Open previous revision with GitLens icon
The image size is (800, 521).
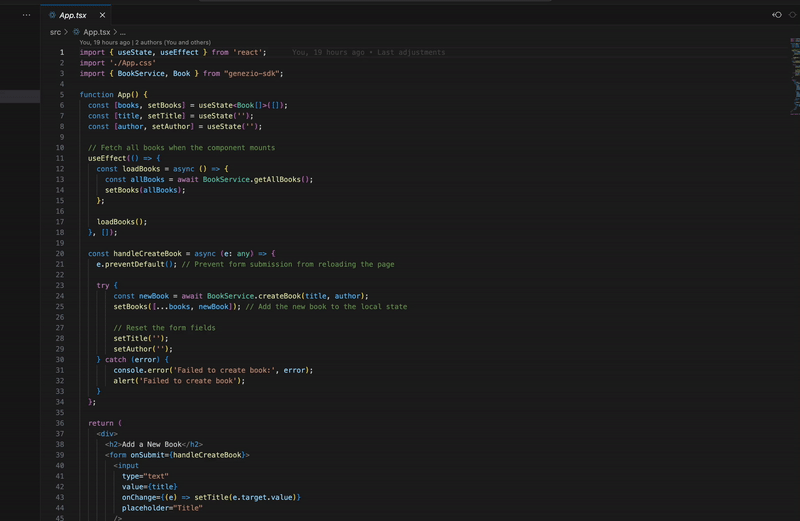click(x=777, y=15)
